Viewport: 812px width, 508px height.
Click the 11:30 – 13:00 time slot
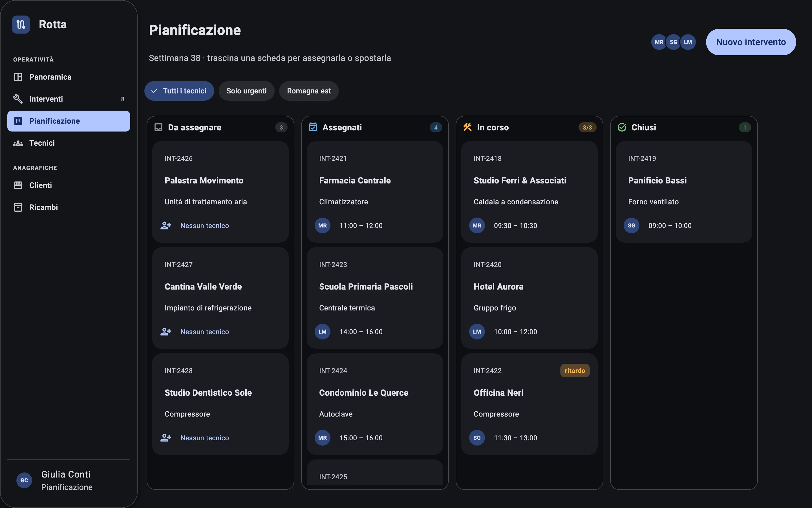[516, 438]
